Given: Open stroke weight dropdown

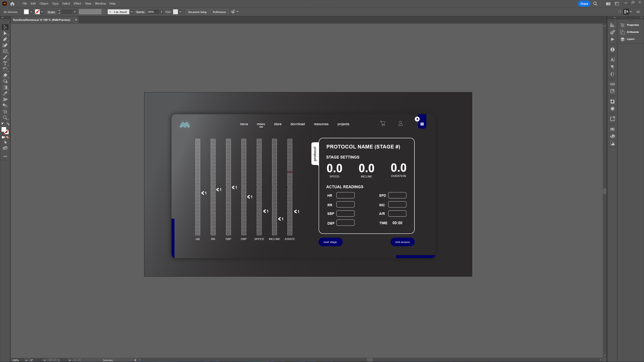Looking at the screenshot, I should click(75, 12).
